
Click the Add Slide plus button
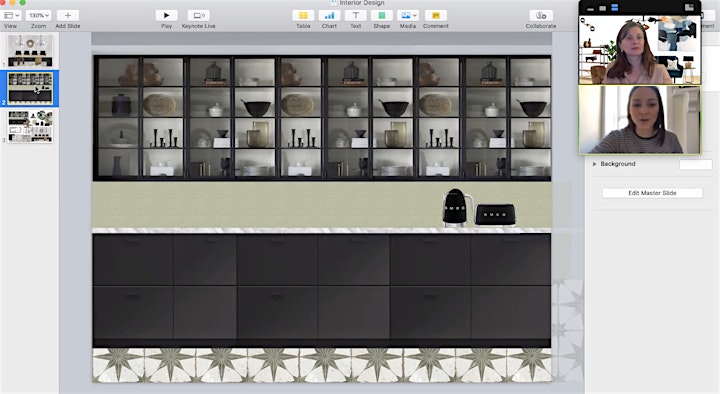(x=68, y=15)
